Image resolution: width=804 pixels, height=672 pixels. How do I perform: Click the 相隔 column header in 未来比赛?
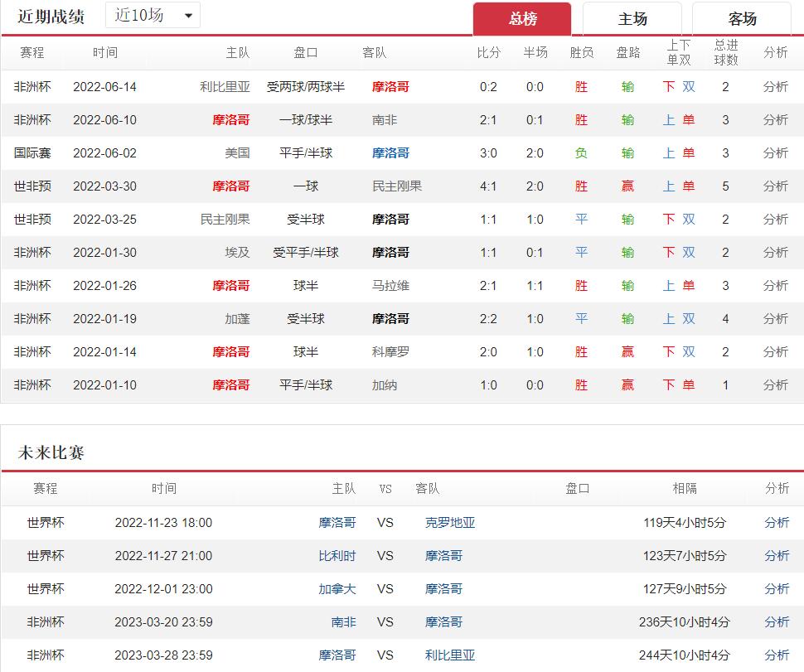pyautogui.click(x=685, y=488)
